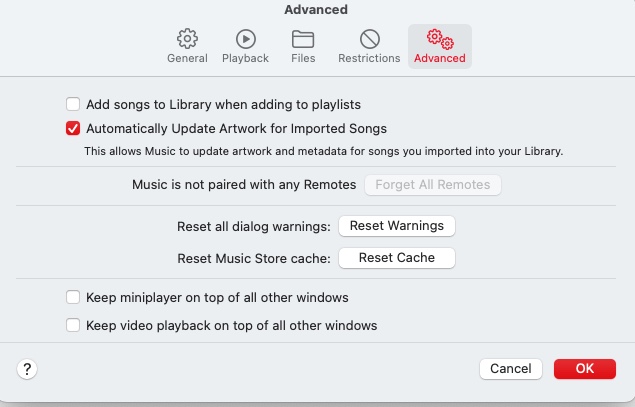Viewport: 635px width, 407px height.
Task: Confirm settings with the OK button
Action: coord(585,369)
